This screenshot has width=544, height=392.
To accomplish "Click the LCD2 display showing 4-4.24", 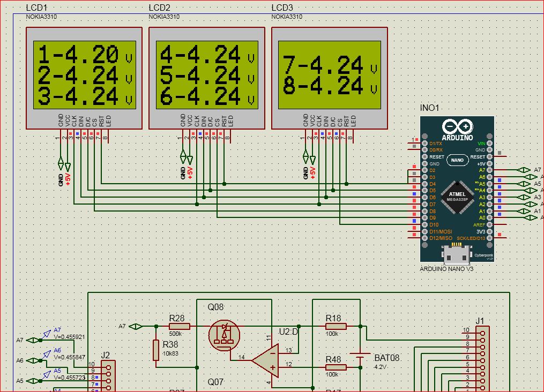I will point(207,74).
